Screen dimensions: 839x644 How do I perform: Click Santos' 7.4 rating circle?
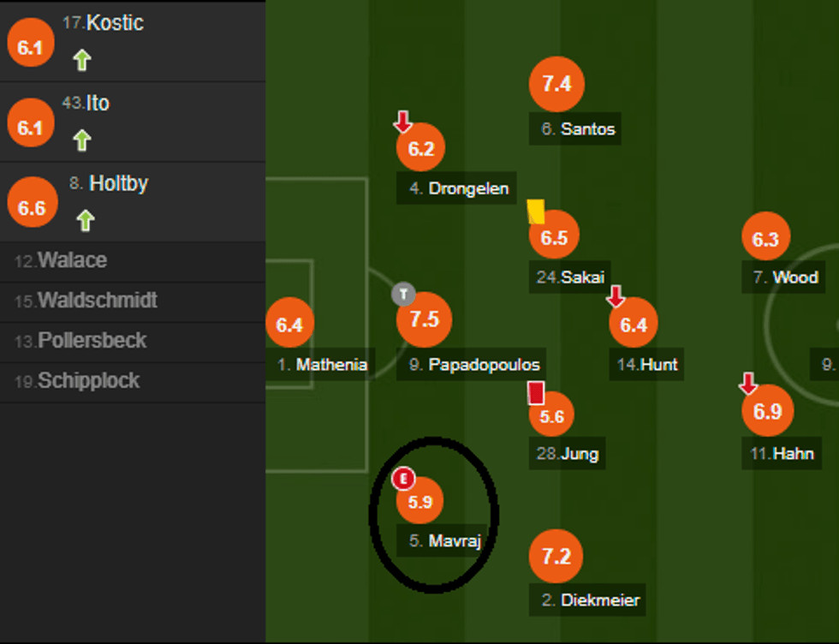tap(556, 83)
